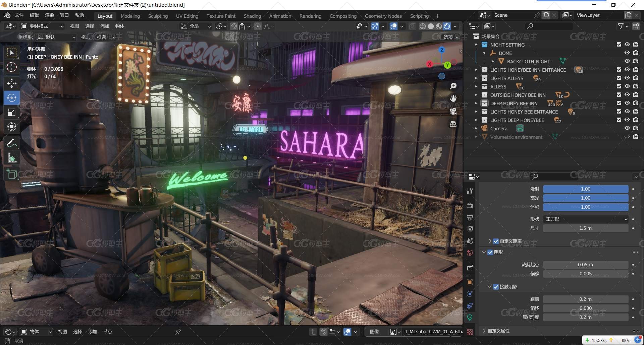Switch perspective/orthographic grid icon
The height and width of the screenshot is (345, 644).
(x=453, y=124)
